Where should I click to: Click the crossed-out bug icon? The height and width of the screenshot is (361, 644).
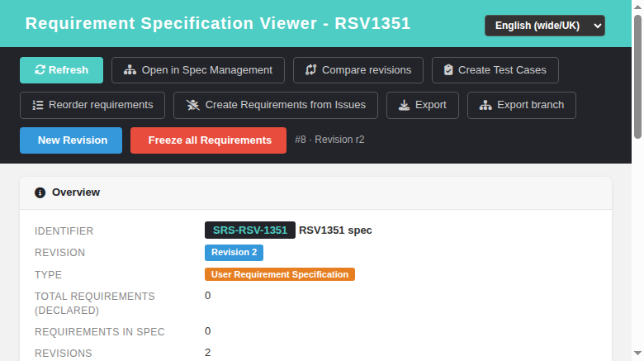tap(192, 105)
